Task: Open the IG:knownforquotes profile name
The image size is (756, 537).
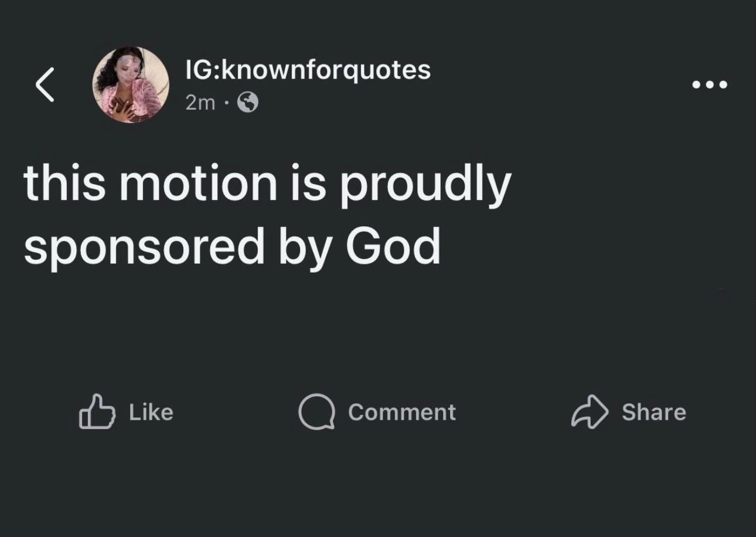Action: click(308, 70)
